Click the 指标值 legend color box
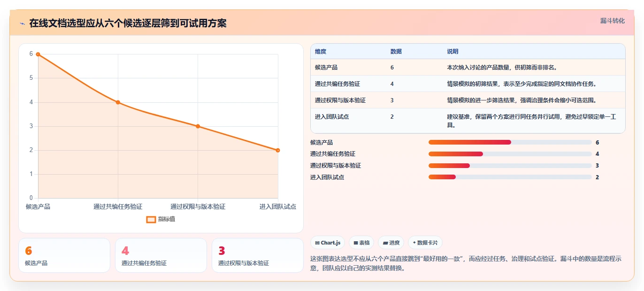This screenshot has height=291, width=644. click(151, 219)
